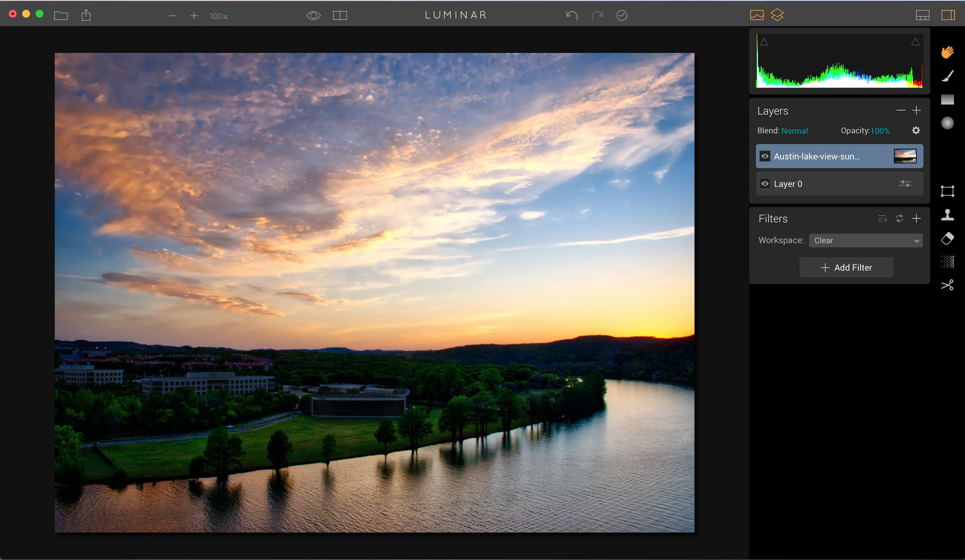Image resolution: width=965 pixels, height=560 pixels.
Task: Hide Layer 0 with eye icon
Action: click(765, 184)
